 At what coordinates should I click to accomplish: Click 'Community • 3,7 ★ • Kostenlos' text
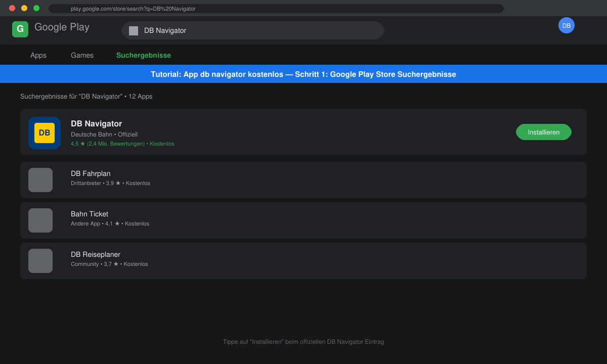(109, 264)
